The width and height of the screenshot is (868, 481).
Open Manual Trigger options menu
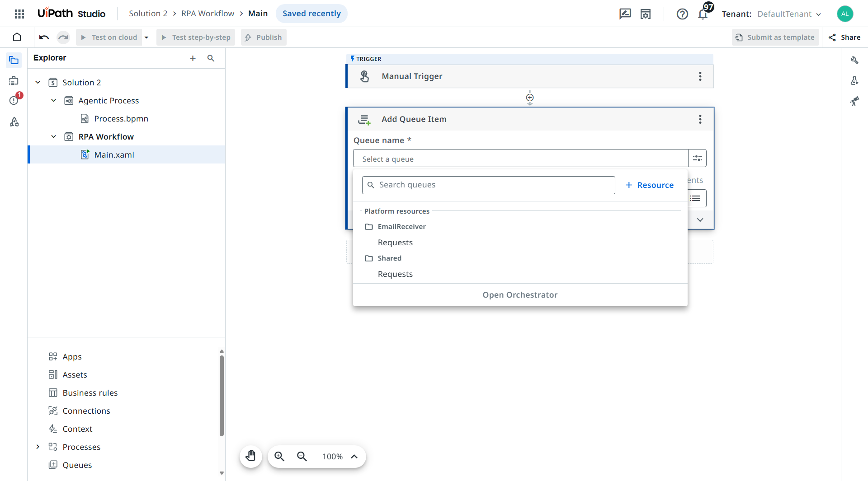[700, 76]
